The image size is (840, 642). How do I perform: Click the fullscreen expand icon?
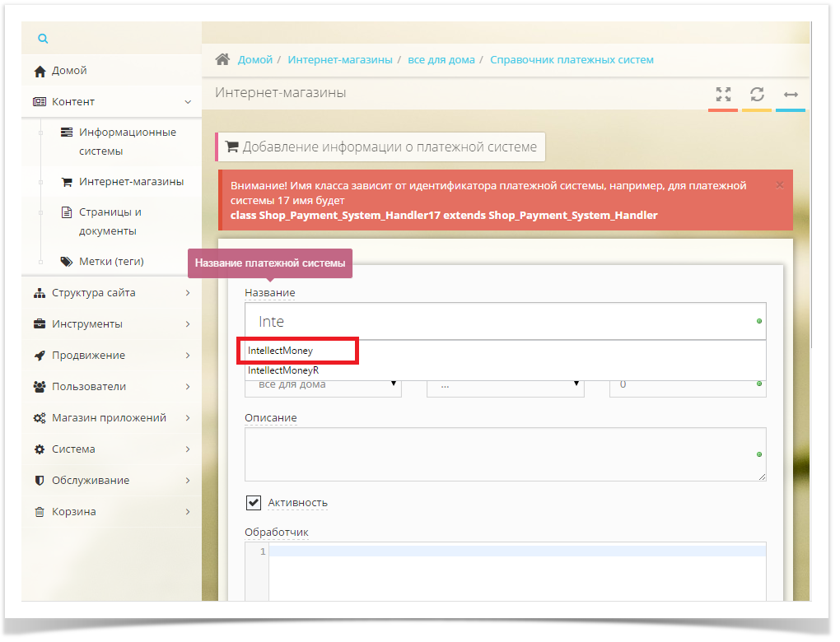pyautogui.click(x=722, y=94)
